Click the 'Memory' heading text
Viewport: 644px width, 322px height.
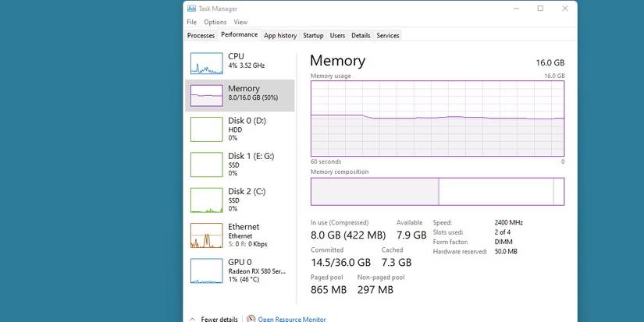coord(337,61)
